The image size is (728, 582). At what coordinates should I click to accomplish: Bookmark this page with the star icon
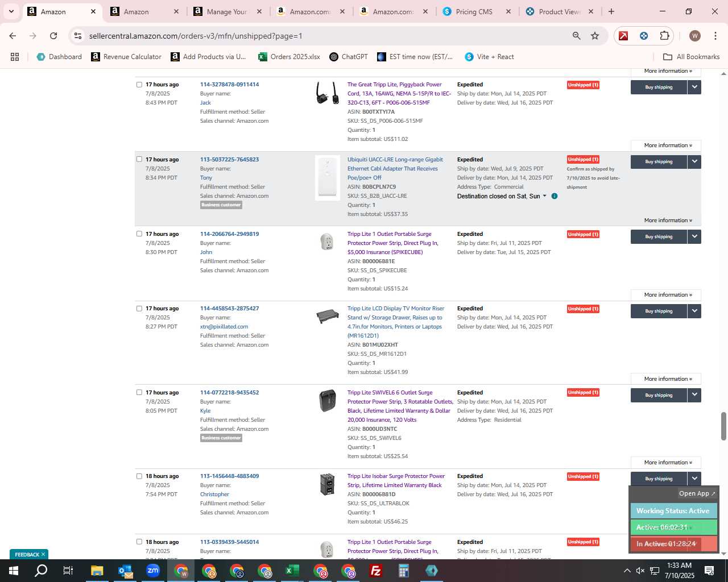point(595,36)
